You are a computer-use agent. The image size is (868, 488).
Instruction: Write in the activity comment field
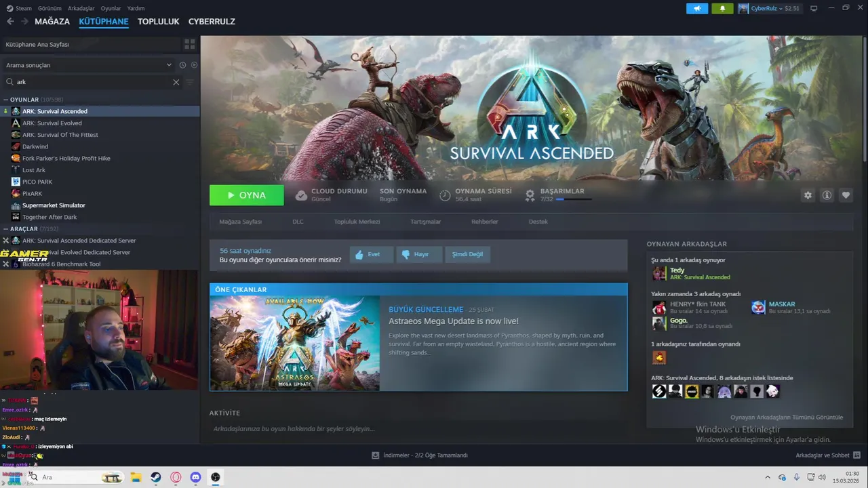418,429
